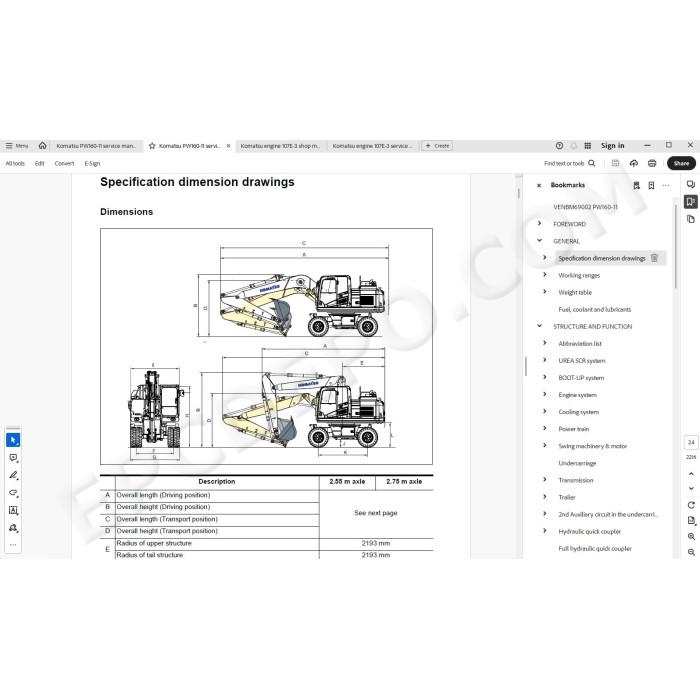Delete the Specification dimension drawings bookmark
Viewport: 700px width, 700px height.
click(654, 258)
